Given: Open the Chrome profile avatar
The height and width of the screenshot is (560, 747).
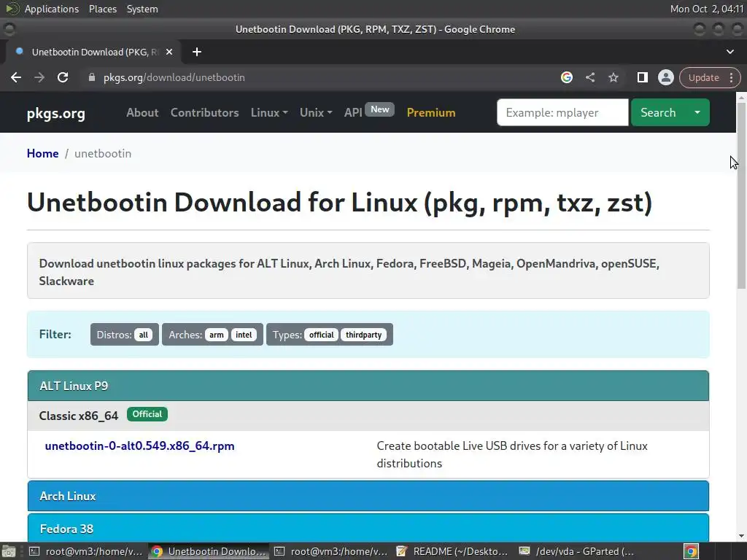Looking at the screenshot, I should [x=665, y=77].
